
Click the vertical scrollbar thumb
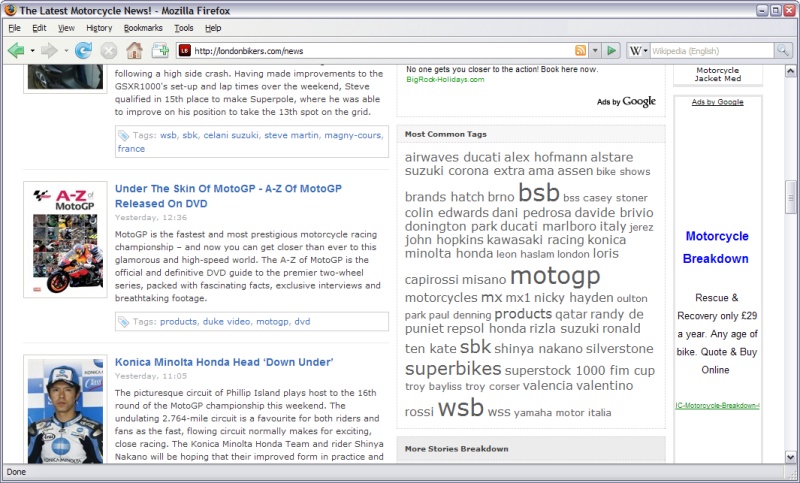(x=791, y=196)
